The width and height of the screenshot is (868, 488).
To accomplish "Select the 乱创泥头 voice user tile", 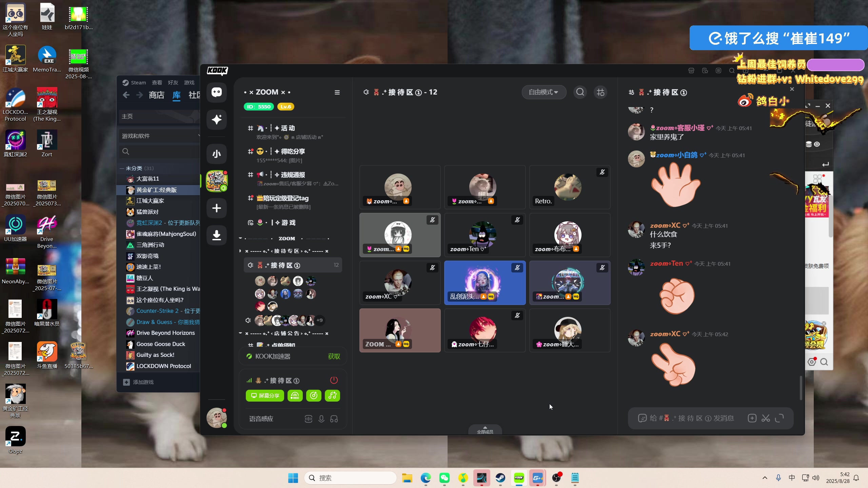I will coord(485,283).
